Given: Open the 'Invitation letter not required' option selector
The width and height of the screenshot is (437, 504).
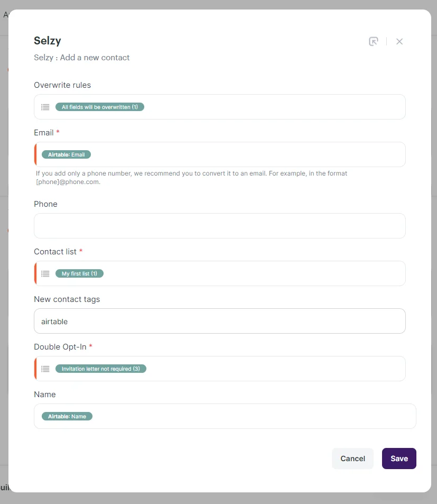Looking at the screenshot, I should pos(101,369).
